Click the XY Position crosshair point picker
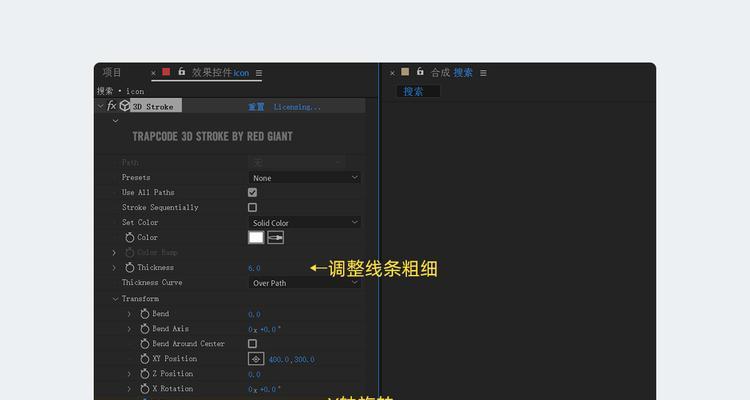This screenshot has width=750, height=400. [256, 359]
